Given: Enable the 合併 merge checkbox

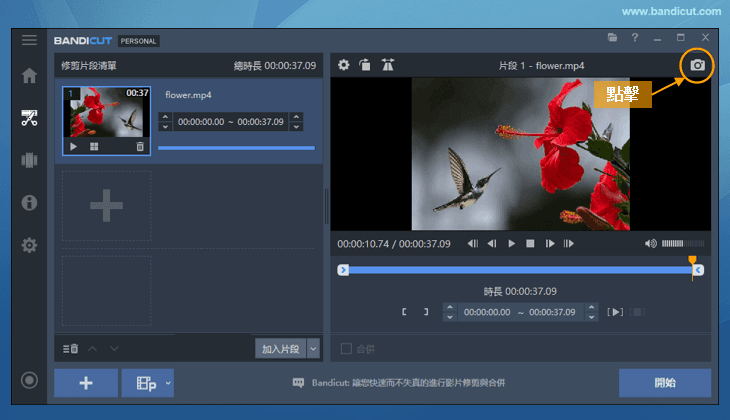Looking at the screenshot, I should click(346, 349).
